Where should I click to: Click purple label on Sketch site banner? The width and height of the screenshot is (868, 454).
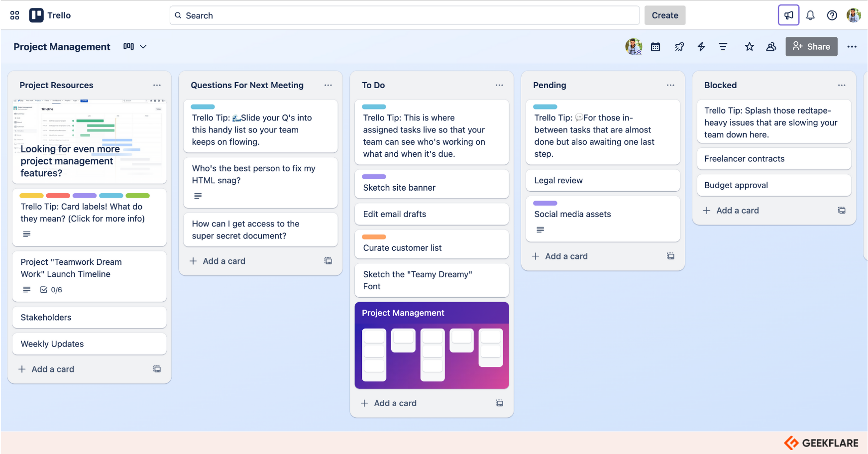[374, 177]
